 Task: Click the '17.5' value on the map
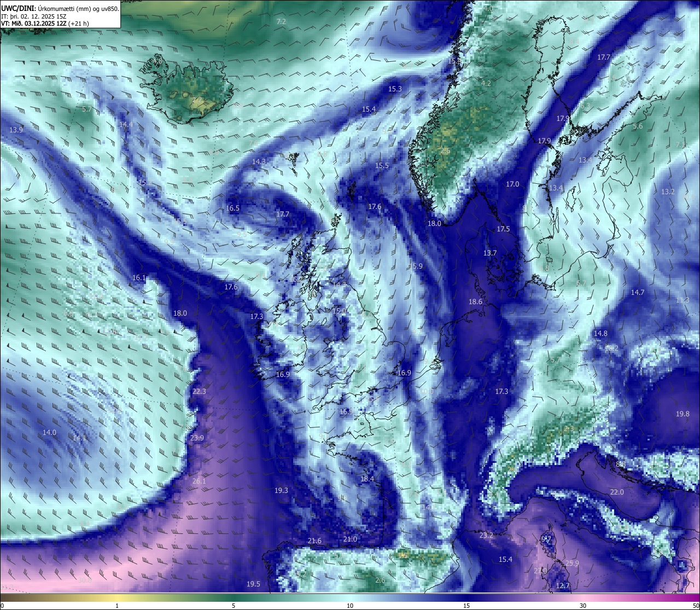503,229
